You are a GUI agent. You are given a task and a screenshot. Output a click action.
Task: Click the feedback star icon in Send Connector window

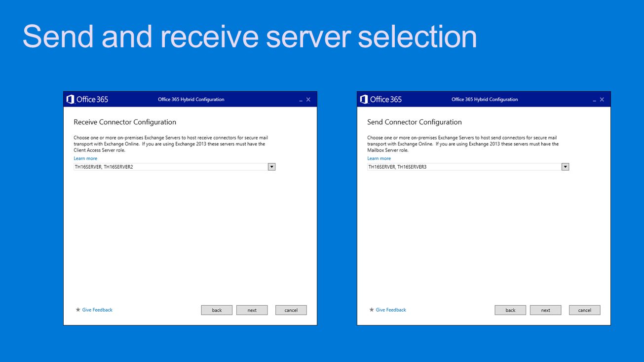tap(372, 310)
